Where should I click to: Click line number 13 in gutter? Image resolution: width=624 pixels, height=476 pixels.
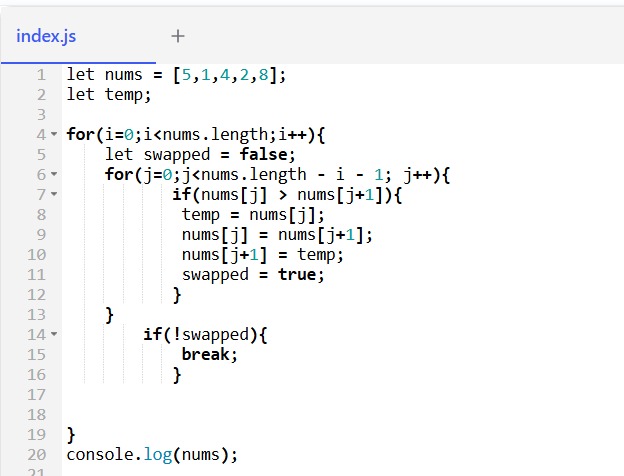click(x=37, y=314)
